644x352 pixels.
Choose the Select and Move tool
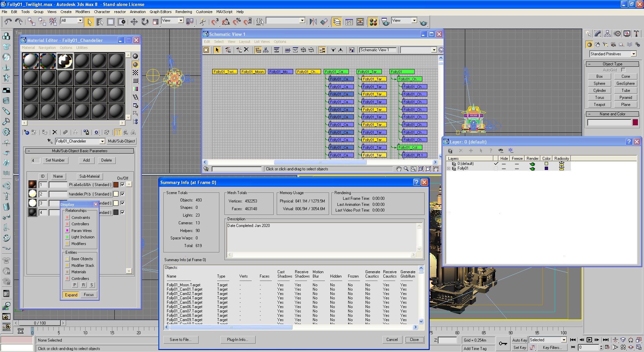click(x=134, y=22)
